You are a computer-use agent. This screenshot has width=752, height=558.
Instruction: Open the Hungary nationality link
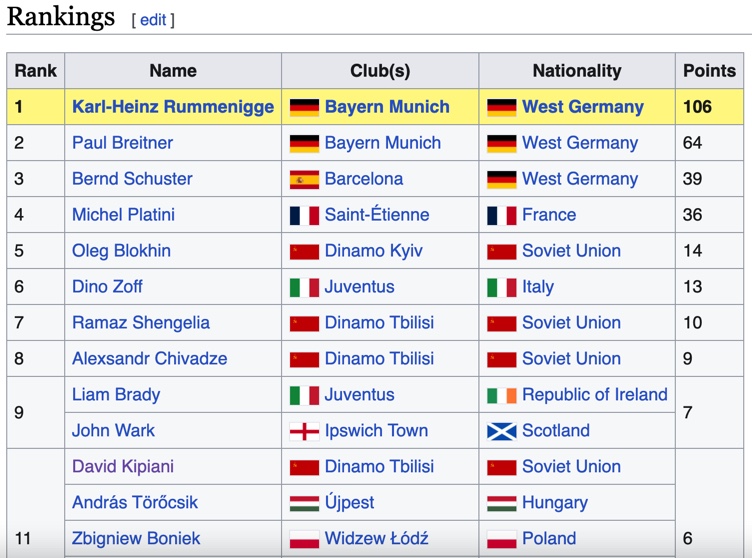point(554,502)
